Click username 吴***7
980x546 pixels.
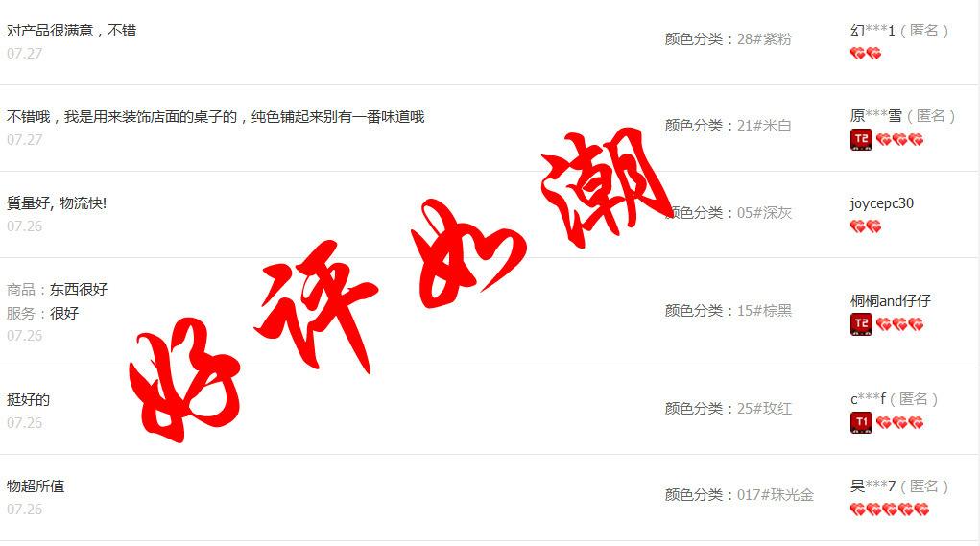[872, 487]
